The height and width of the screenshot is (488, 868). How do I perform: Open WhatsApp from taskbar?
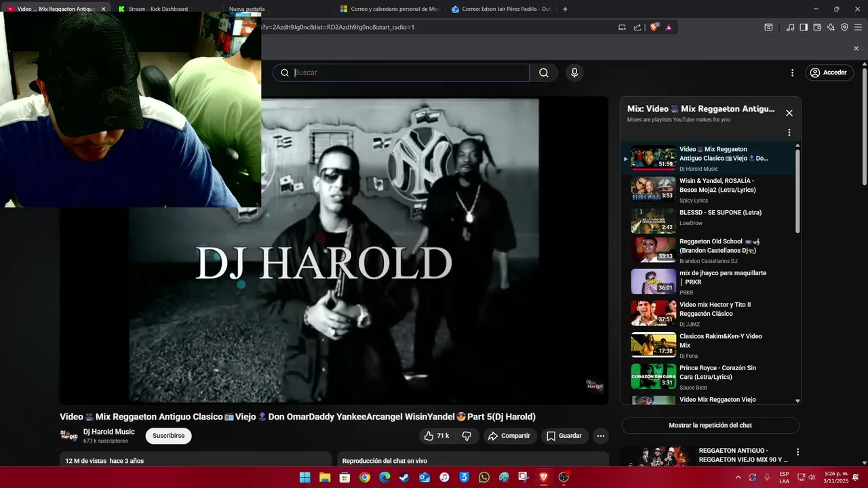(x=484, y=477)
